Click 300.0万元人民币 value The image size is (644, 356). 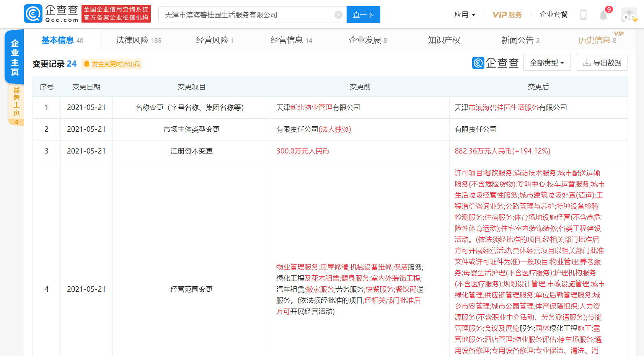pyautogui.click(x=303, y=151)
